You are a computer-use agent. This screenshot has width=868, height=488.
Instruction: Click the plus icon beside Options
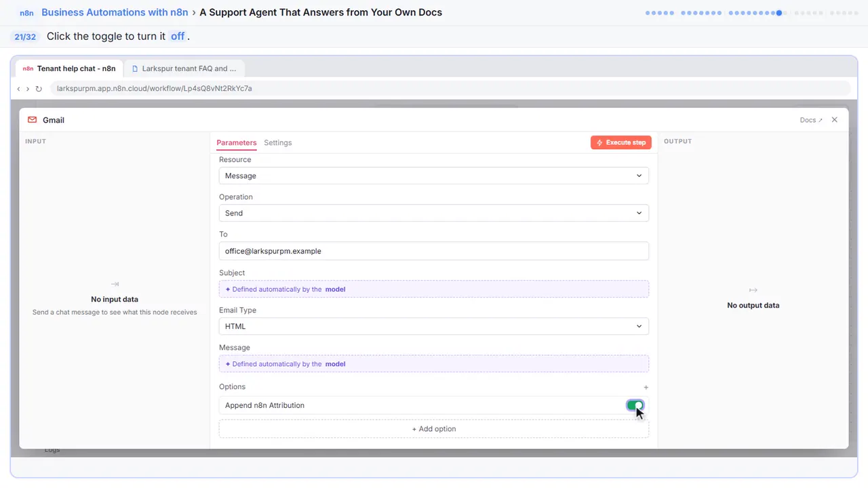point(646,388)
